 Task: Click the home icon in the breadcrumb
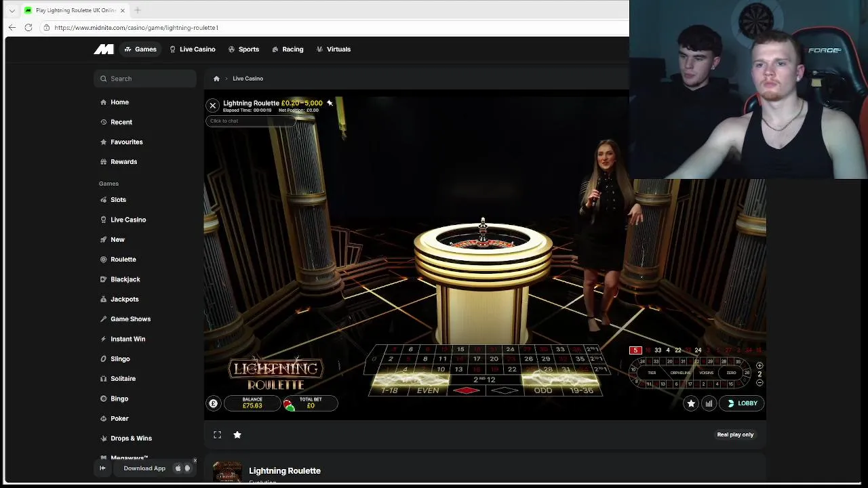(x=216, y=79)
